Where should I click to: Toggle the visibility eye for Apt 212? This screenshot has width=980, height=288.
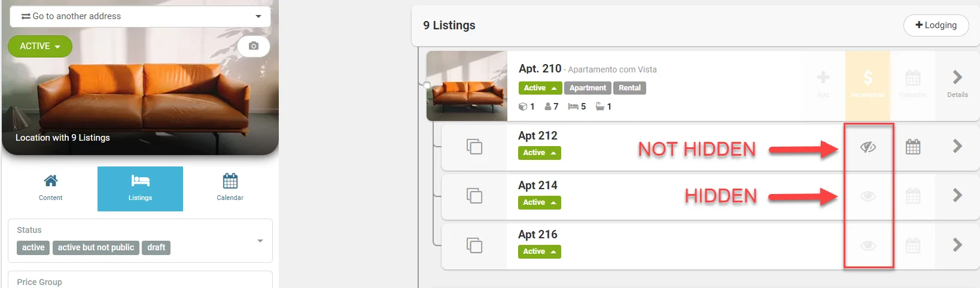[868, 147]
